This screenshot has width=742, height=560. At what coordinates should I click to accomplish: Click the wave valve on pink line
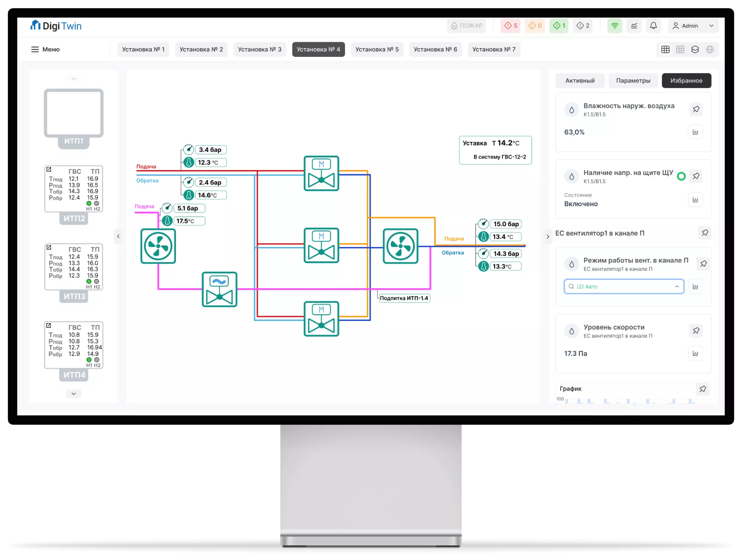219,289
